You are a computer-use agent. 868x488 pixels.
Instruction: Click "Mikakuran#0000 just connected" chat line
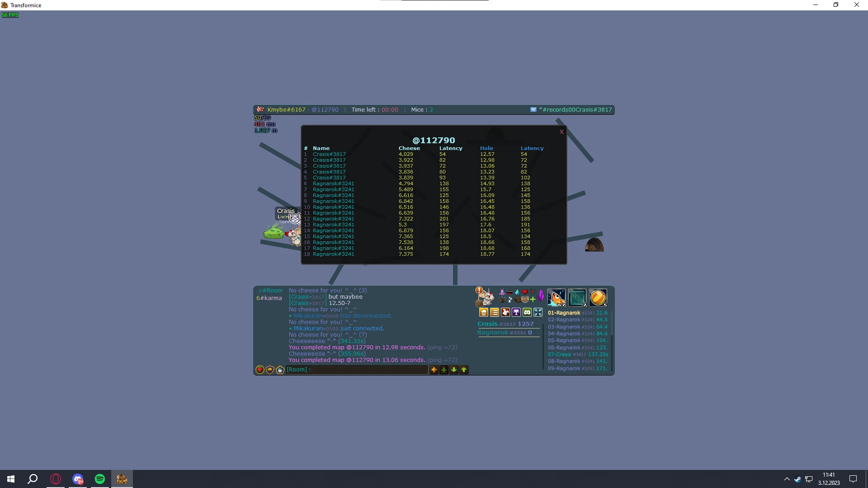[336, 328]
